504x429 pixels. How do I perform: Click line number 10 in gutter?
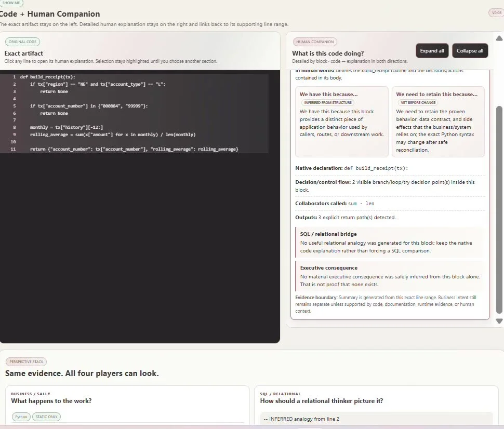(x=13, y=142)
